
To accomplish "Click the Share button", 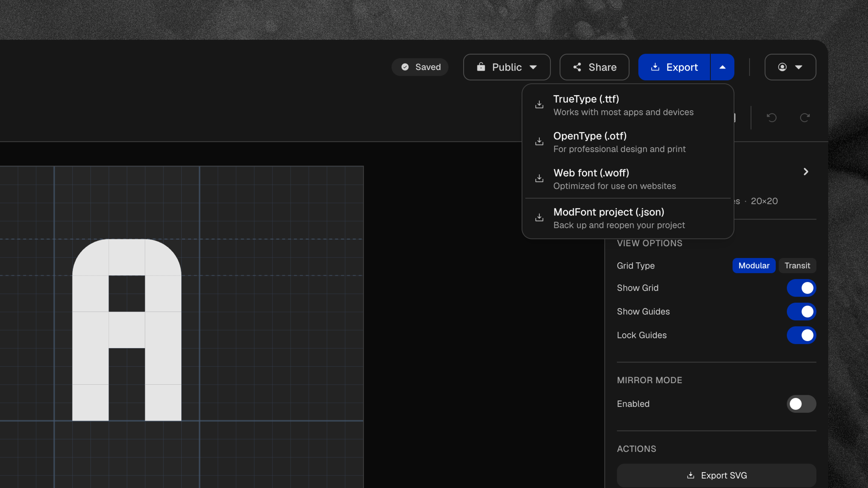I will (594, 67).
